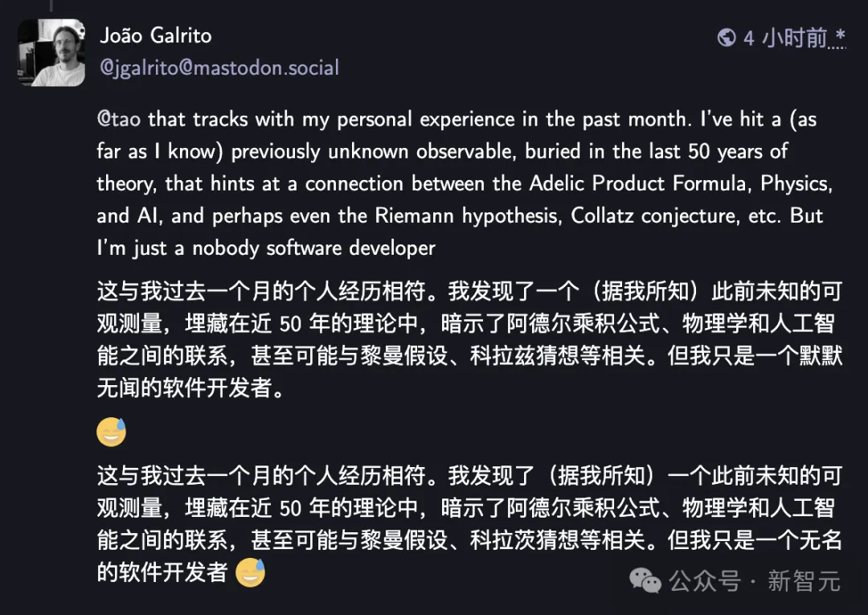The image size is (868, 615).
Task: Click the "新智元" watermark text
Action: point(804,580)
